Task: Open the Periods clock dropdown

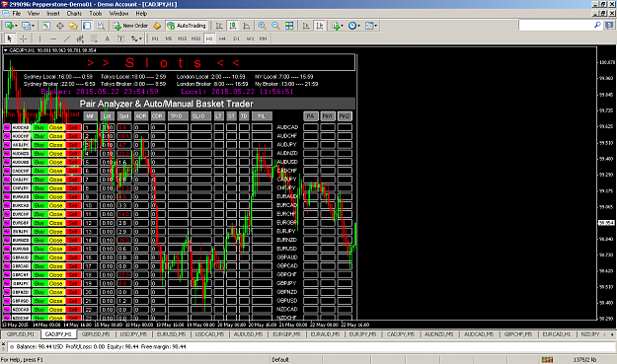Action: (354, 26)
